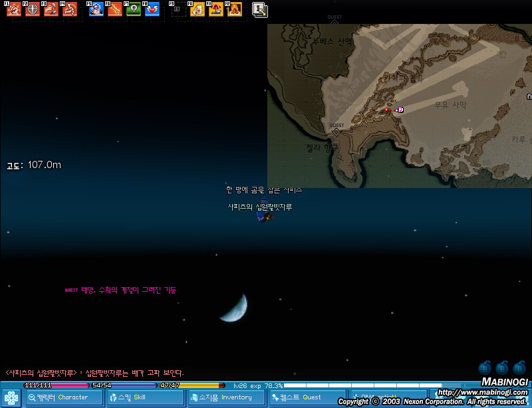
Task: Select the F7 green skill icon
Action: [134, 10]
